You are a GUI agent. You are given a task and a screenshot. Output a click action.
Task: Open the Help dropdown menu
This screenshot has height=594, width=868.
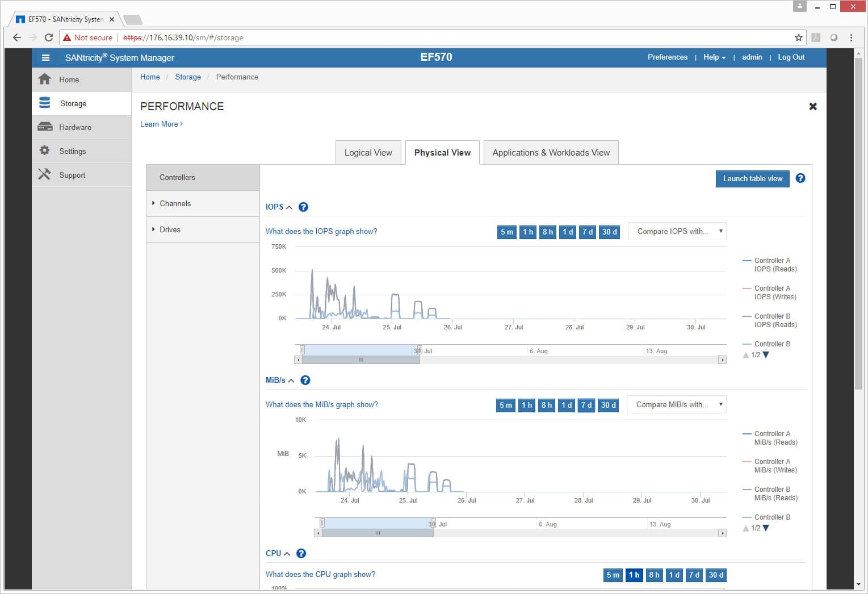tap(714, 57)
